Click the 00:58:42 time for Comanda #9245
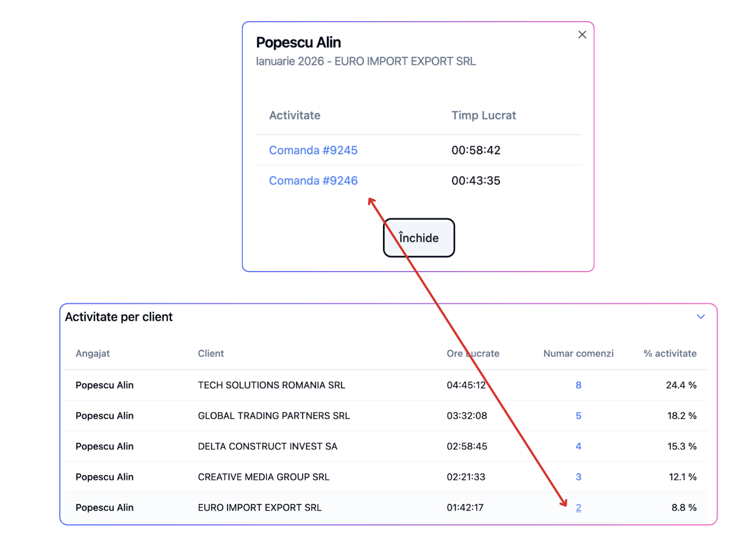756x541 pixels. pyautogui.click(x=476, y=150)
